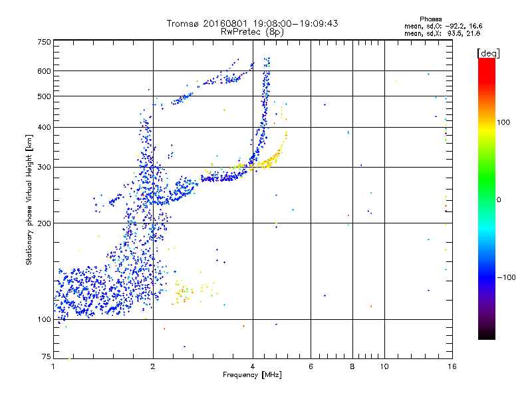Click the '600' height axis label
The image size is (532, 399).
tap(44, 71)
